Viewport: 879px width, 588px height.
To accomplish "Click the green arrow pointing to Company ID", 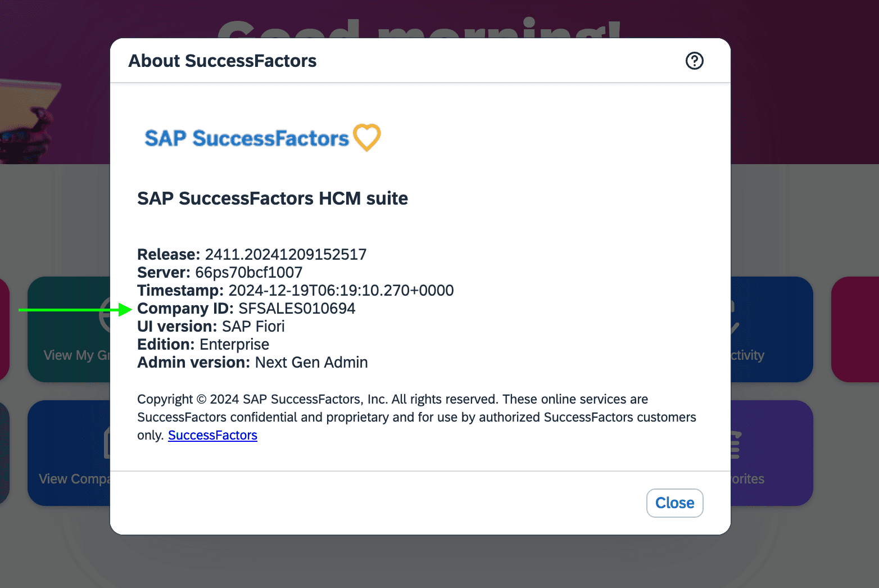I will [75, 309].
